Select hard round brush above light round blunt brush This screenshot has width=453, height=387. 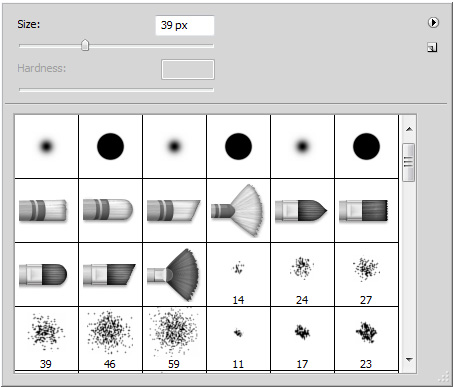click(110, 147)
